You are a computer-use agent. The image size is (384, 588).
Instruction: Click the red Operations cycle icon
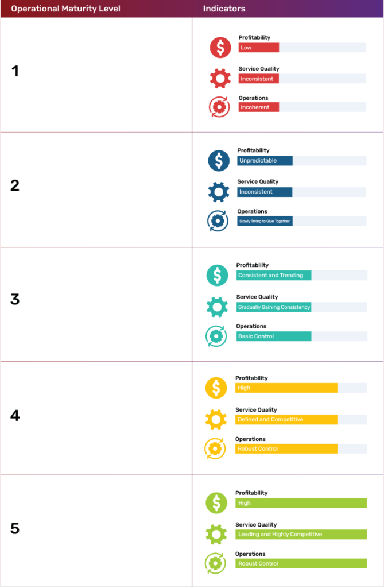219,107
